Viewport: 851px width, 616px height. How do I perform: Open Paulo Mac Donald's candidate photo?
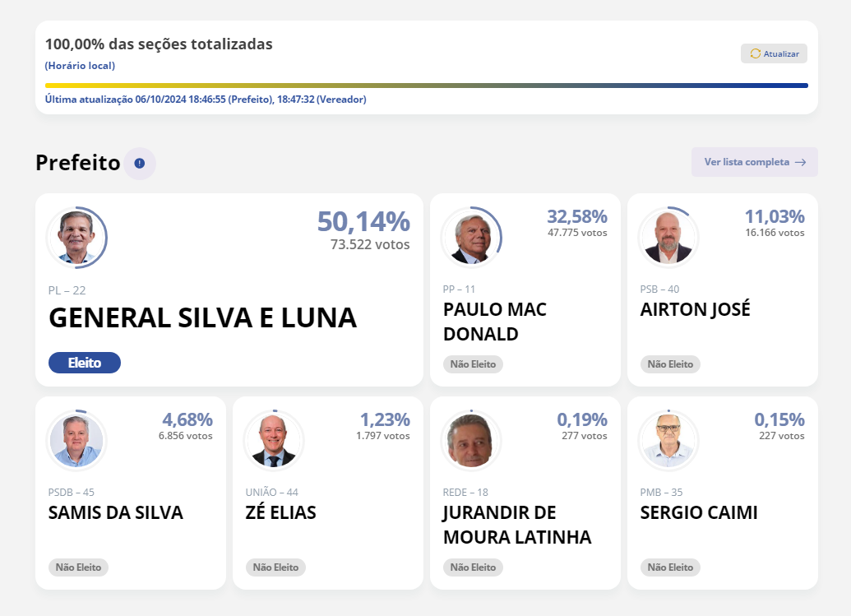pyautogui.click(x=471, y=237)
